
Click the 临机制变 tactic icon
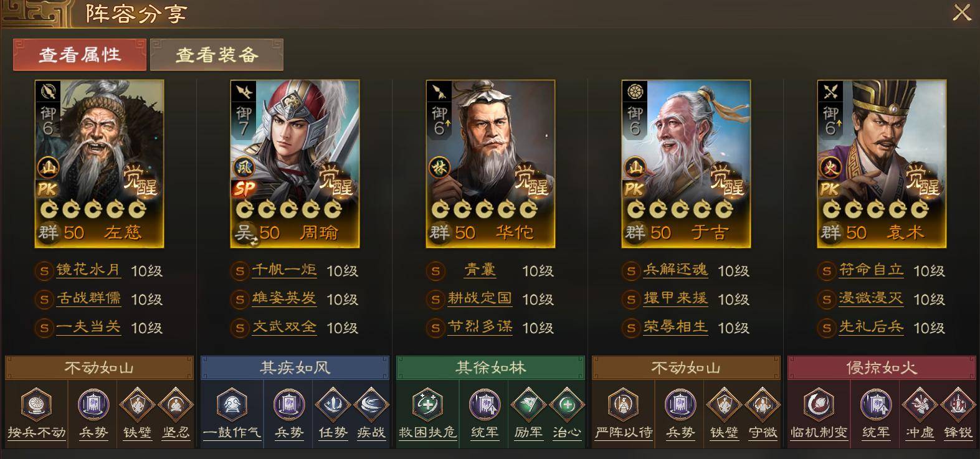(819, 404)
